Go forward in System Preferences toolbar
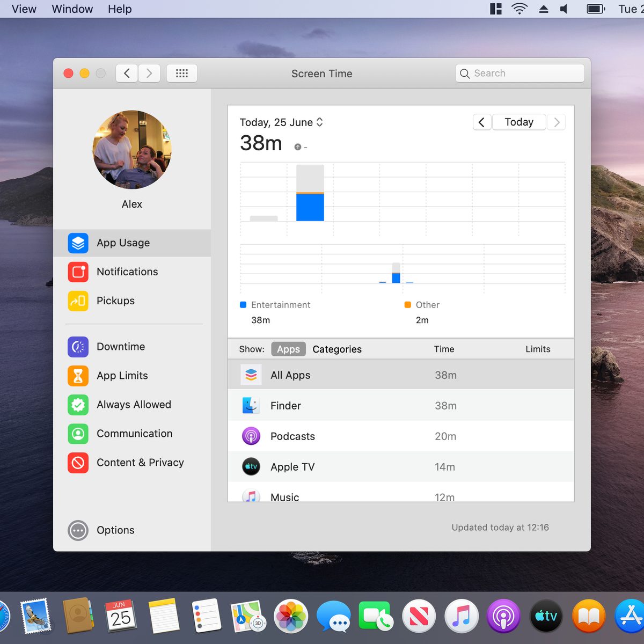This screenshot has width=644, height=644. point(150,74)
